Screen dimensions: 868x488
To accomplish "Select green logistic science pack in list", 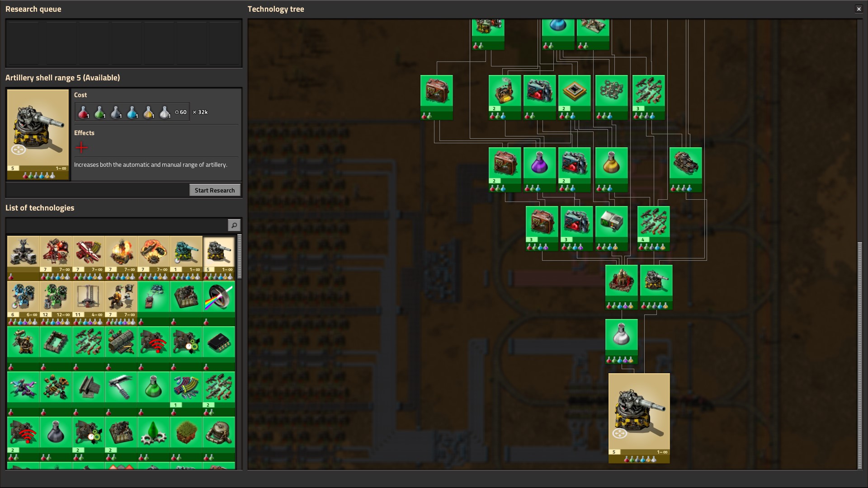I will (154, 393).
